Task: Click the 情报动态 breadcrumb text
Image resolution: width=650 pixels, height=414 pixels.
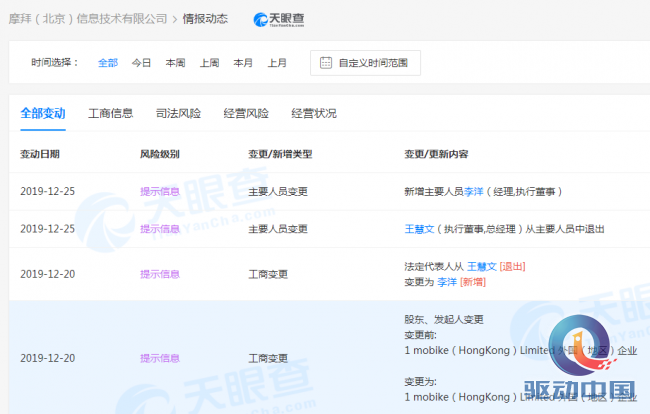Action: click(x=205, y=19)
